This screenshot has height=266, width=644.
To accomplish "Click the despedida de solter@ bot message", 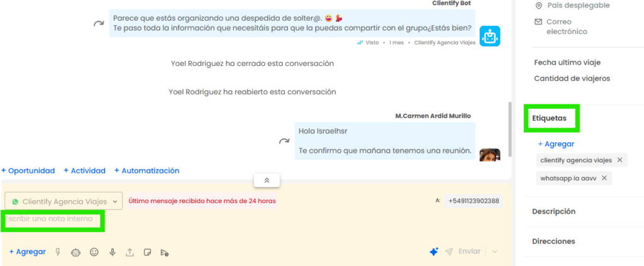I will click(x=292, y=23).
